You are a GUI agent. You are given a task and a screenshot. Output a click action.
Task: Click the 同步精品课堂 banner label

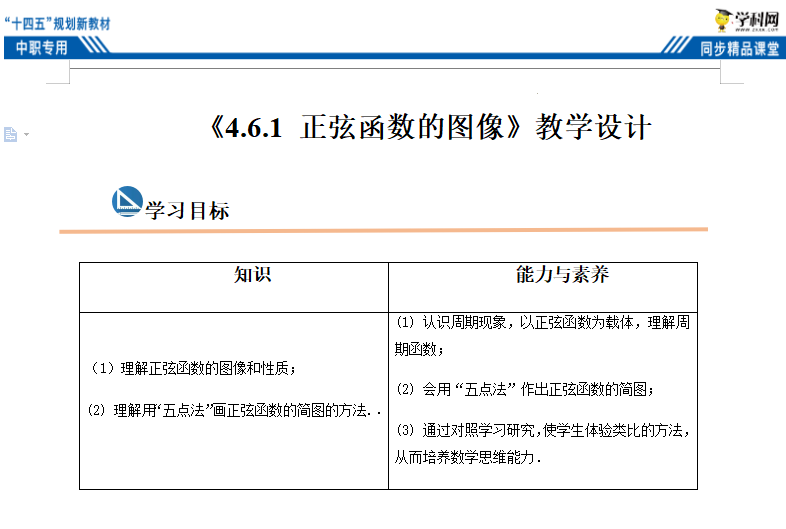pyautogui.click(x=739, y=48)
